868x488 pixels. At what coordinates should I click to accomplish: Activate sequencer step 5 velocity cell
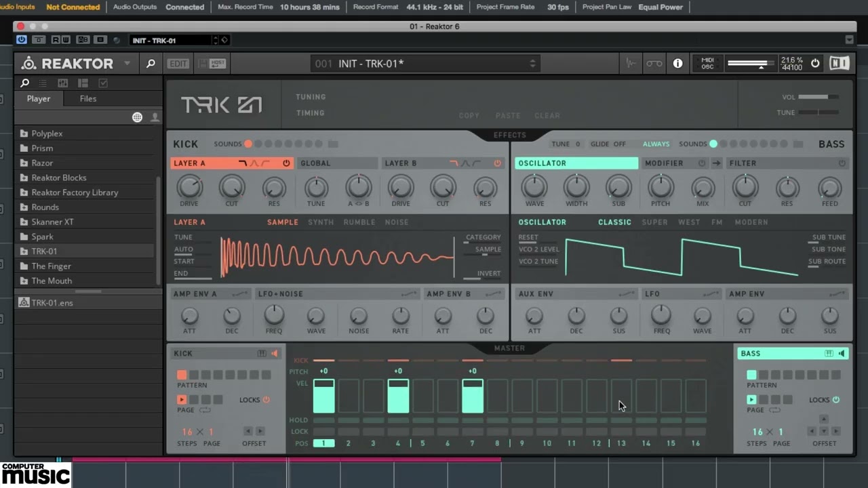tap(423, 396)
